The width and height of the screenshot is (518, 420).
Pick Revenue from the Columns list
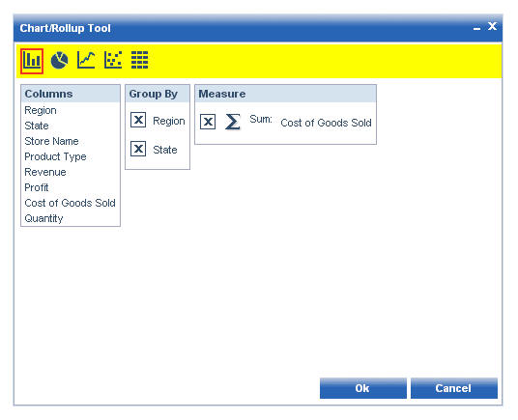point(45,172)
